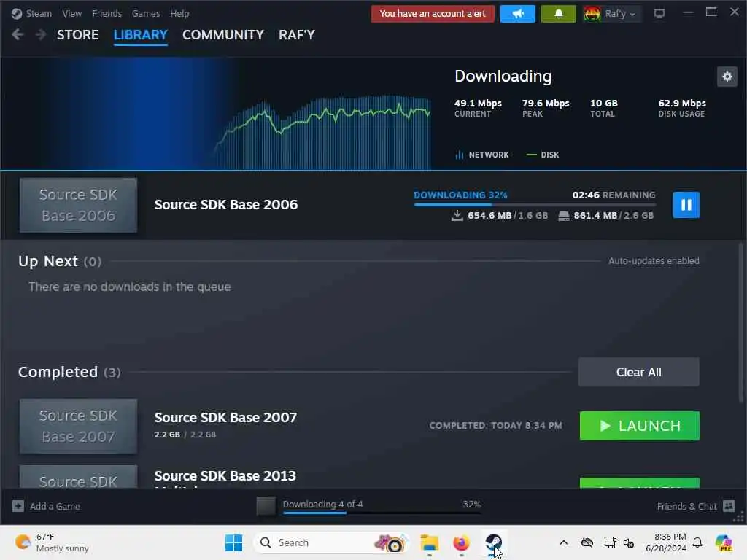The width and height of the screenshot is (747, 560).
Task: Go forward with the right arrow
Action: click(41, 35)
